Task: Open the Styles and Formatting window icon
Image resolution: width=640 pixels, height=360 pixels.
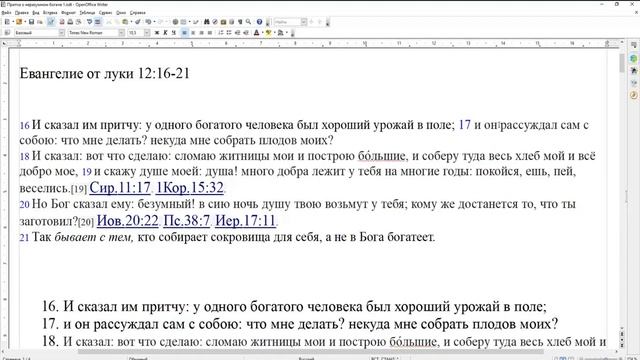Action: [7, 33]
